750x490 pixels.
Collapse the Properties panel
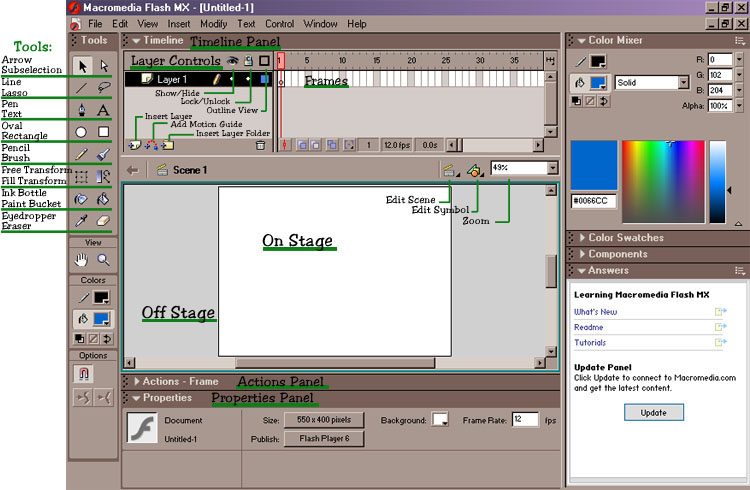136,398
